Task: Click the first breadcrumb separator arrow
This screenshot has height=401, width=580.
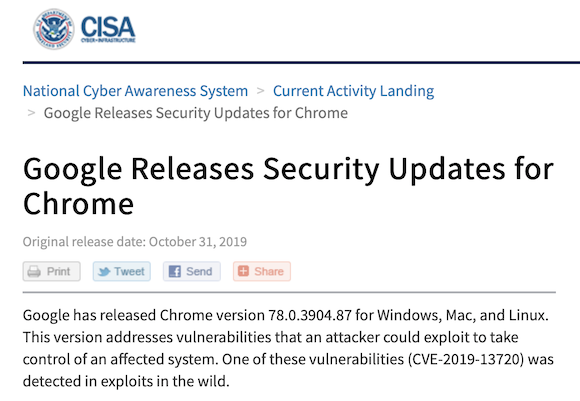Action: (261, 91)
